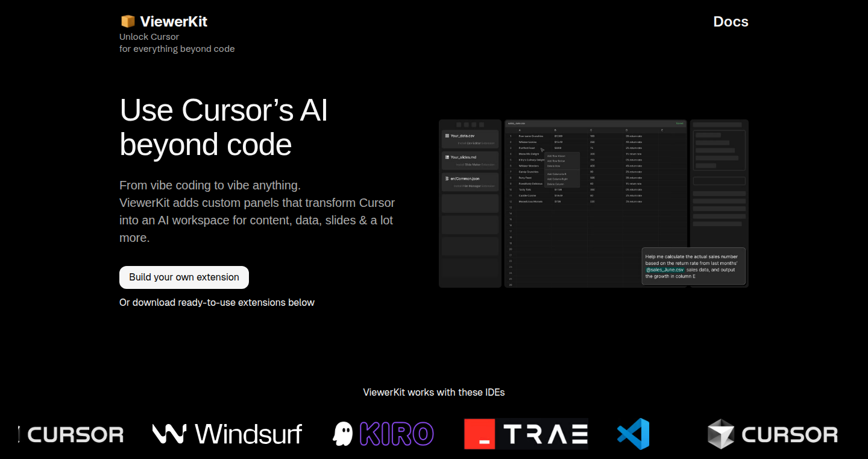
Task: Click the 'Use Cursor's AI beyond code' heading
Action: [224, 127]
